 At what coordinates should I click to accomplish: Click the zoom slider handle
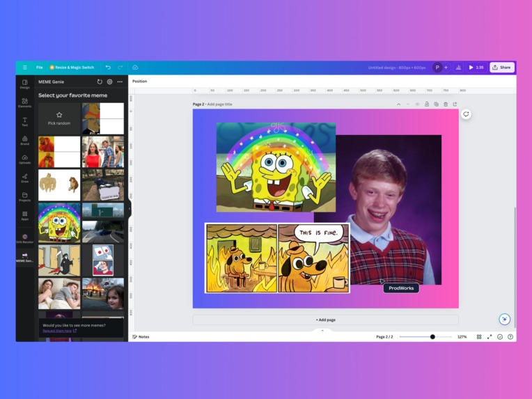click(432, 337)
